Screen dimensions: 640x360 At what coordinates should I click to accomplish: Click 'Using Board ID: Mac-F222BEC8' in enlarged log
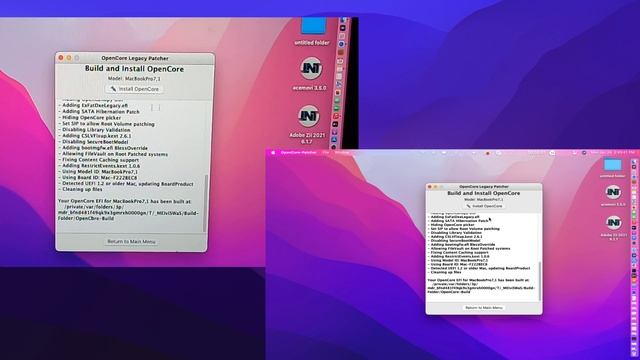point(98,178)
